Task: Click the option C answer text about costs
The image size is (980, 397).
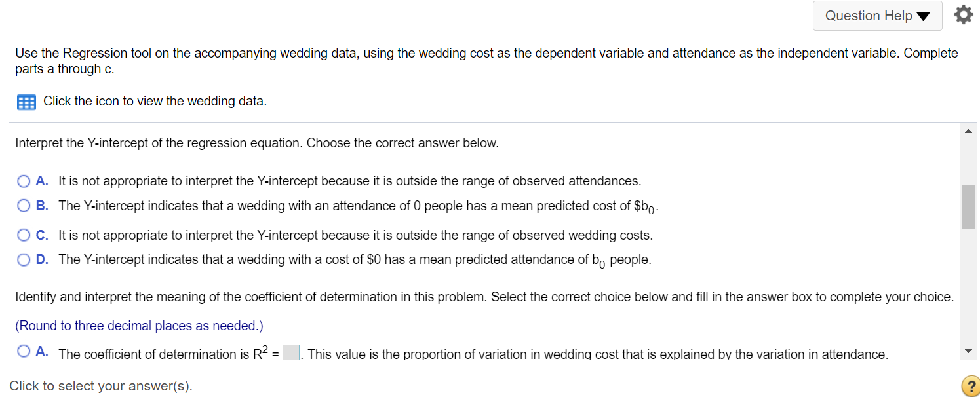Action: point(355,235)
